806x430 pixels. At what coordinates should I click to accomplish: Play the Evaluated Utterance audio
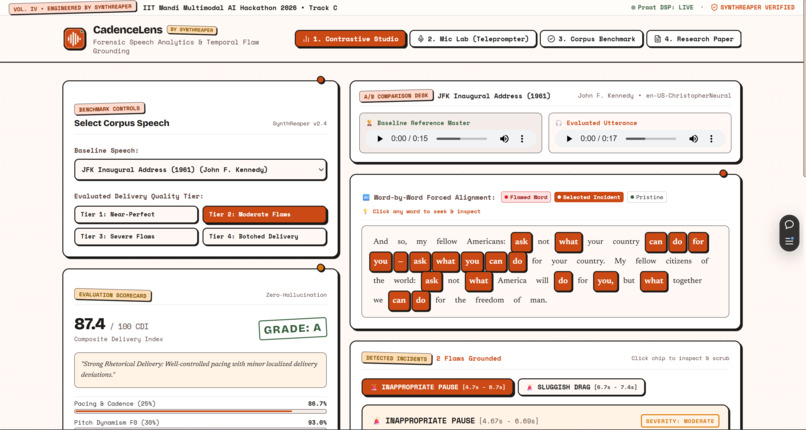[569, 139]
